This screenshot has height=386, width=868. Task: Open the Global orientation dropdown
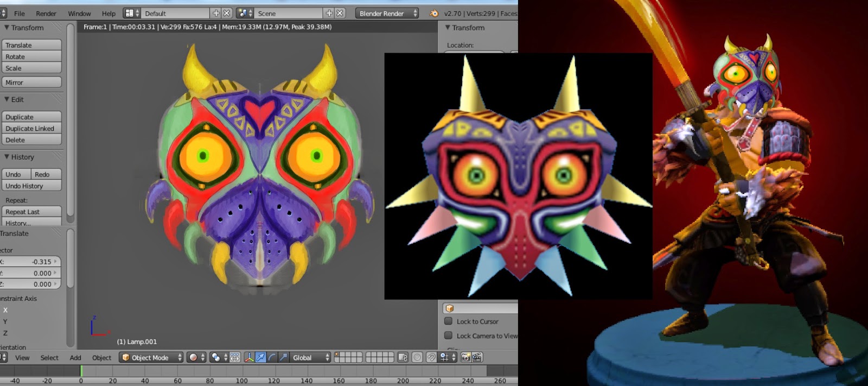click(x=311, y=357)
